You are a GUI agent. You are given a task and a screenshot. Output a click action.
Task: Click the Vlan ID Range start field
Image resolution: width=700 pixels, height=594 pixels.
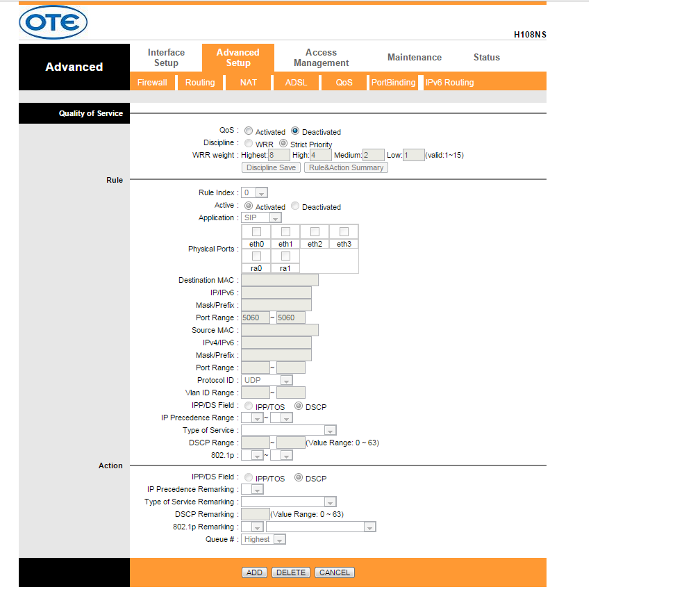pos(256,393)
